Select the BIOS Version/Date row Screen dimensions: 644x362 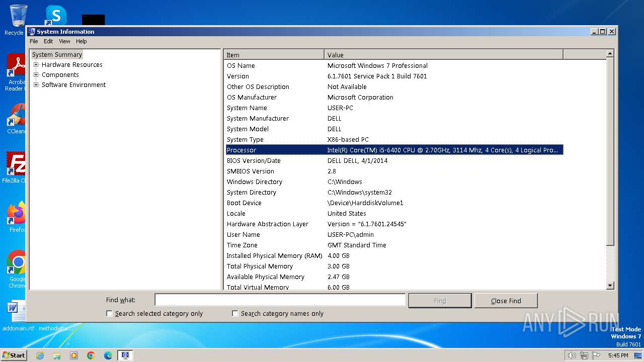394,160
